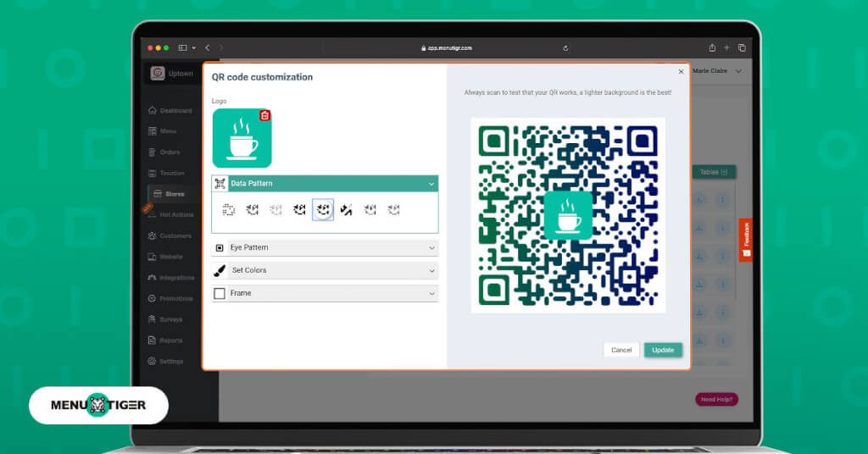Screen dimensions: 868x454
Task: Click the browser forward arrow
Action: click(x=221, y=48)
